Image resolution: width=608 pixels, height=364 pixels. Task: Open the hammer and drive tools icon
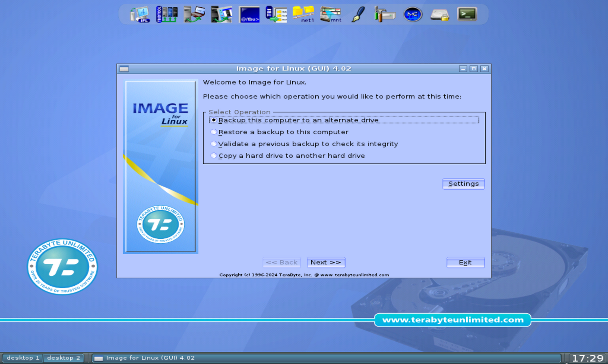385,15
